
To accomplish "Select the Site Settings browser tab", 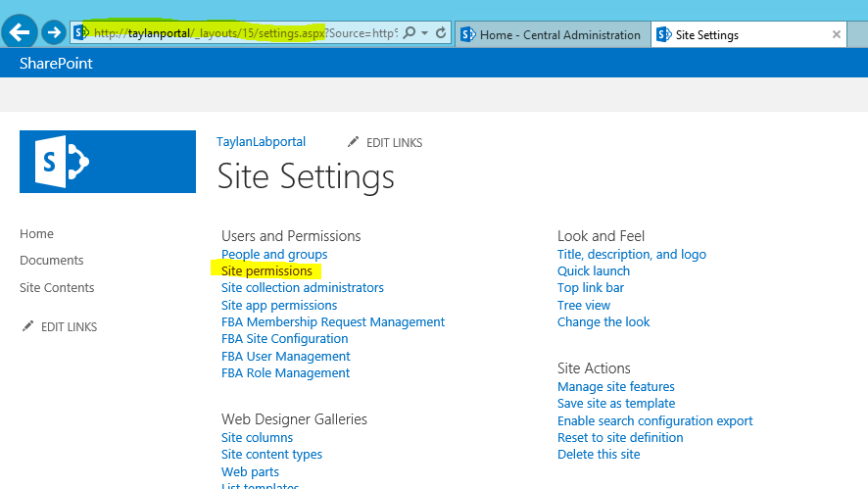I will point(750,35).
